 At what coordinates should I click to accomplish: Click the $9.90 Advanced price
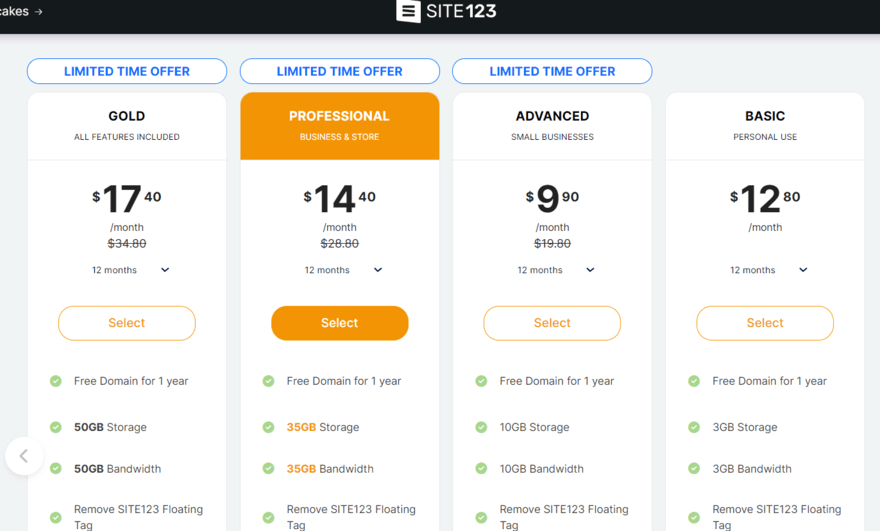(x=552, y=199)
